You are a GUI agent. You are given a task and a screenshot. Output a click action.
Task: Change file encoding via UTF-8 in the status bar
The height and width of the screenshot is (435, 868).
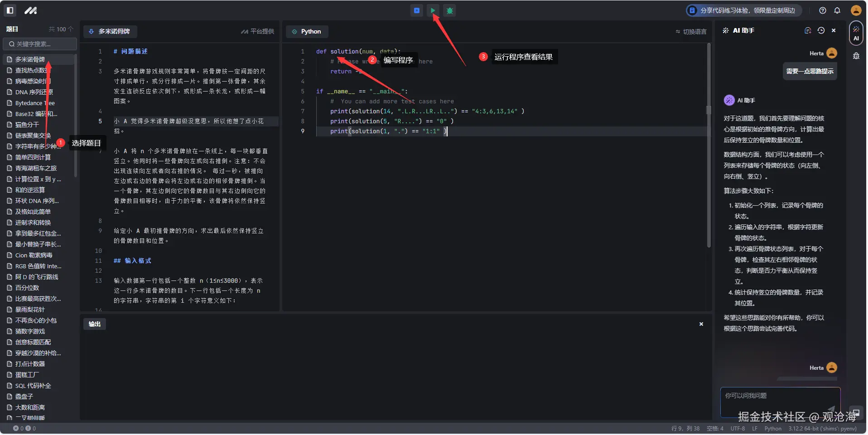coord(738,429)
